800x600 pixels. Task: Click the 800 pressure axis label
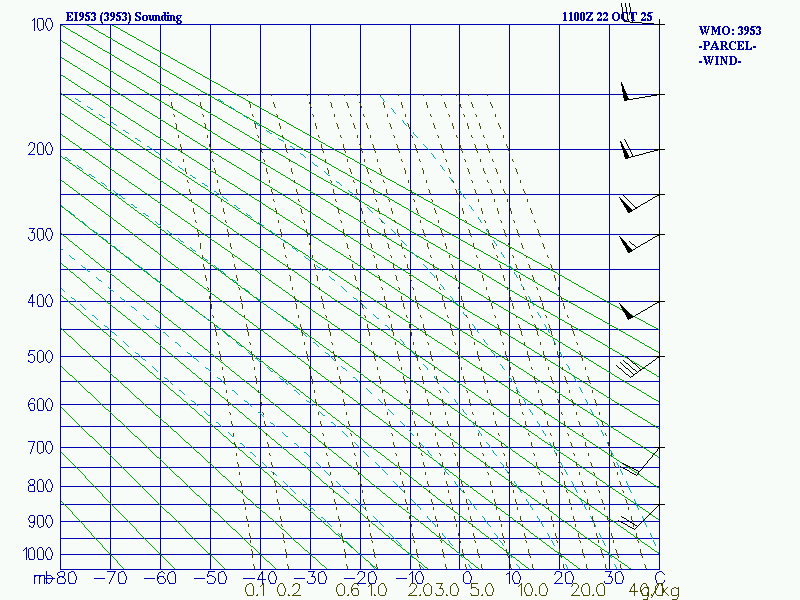point(40,486)
